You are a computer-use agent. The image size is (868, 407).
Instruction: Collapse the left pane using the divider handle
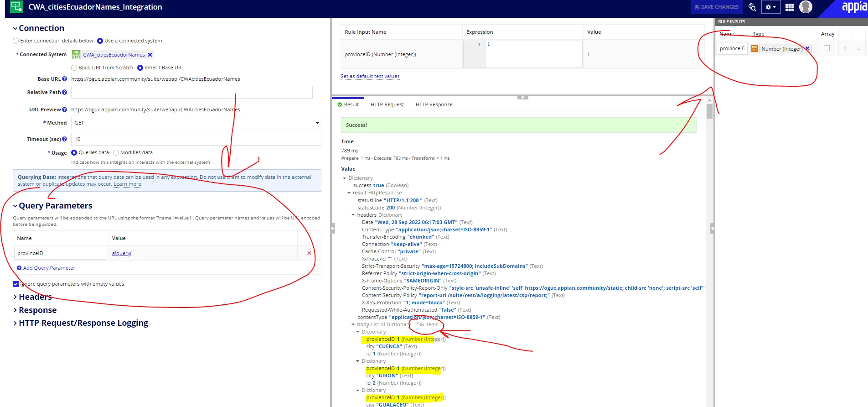click(333, 228)
